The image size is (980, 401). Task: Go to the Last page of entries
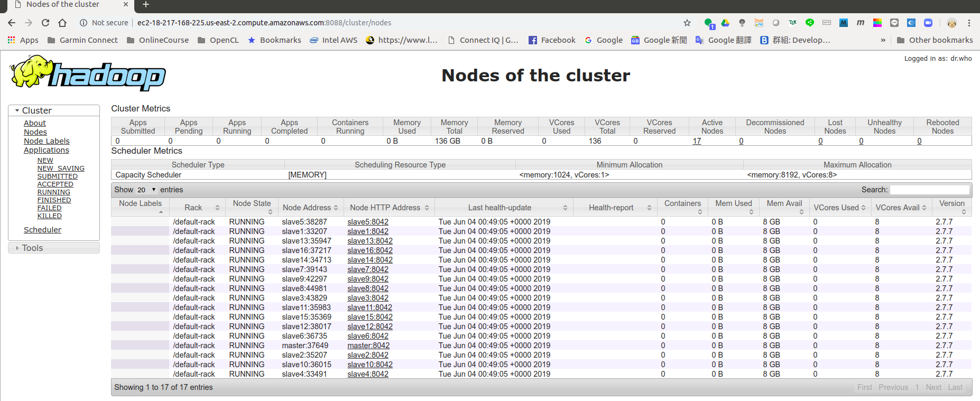pos(955,387)
